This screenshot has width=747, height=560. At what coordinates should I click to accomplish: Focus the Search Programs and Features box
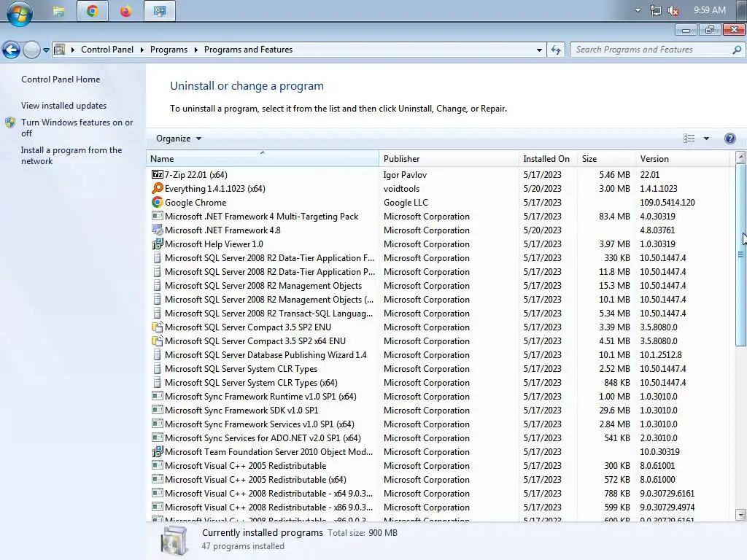click(650, 50)
